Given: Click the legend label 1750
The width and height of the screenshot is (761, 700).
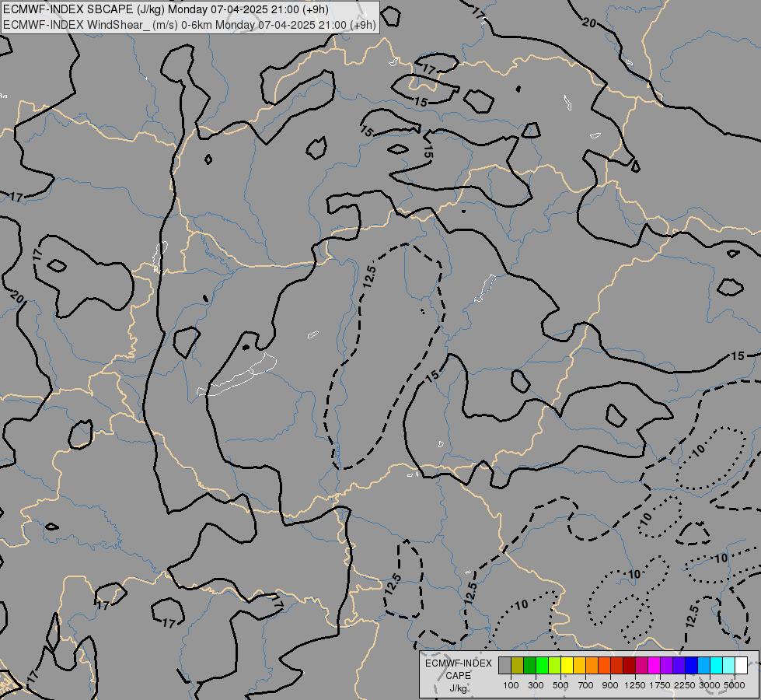Looking at the screenshot, I should [x=660, y=685].
